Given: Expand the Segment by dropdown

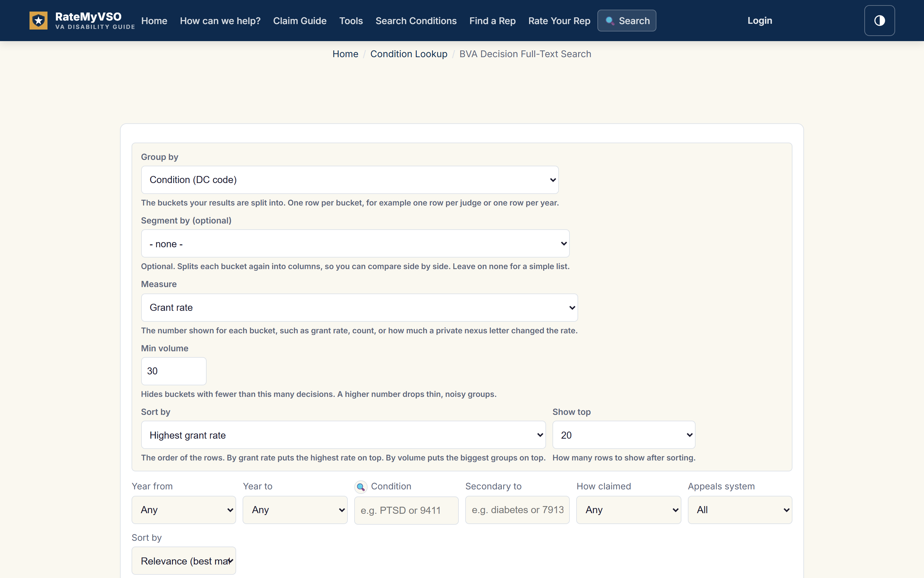Looking at the screenshot, I should [355, 243].
